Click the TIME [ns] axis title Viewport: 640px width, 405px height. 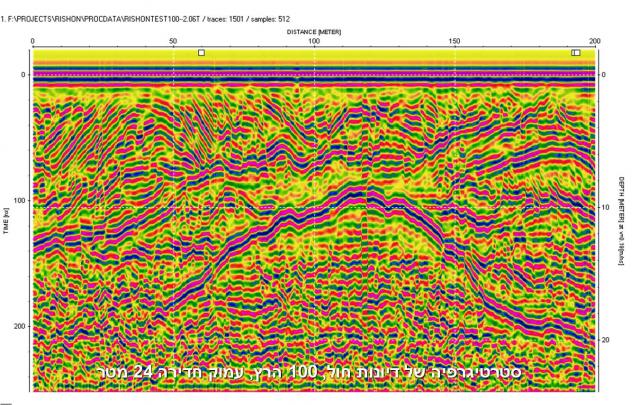[6, 223]
